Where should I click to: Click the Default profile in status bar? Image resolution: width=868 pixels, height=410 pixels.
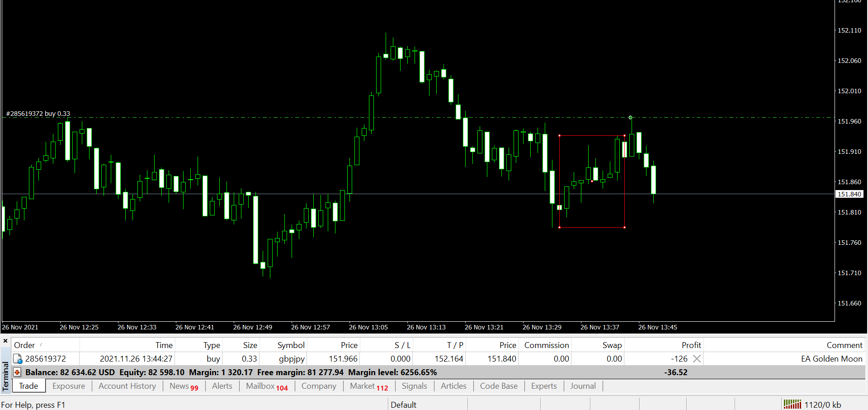403,405
